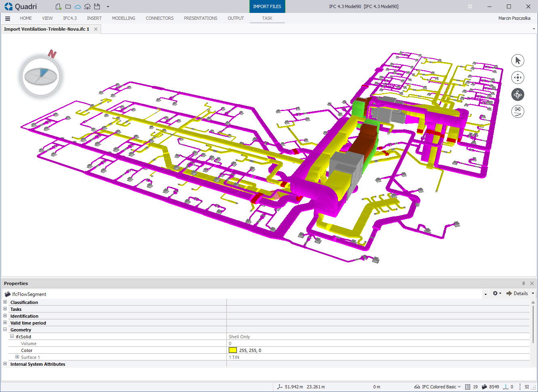
Task: Click the orbit rotate navigation tool
Action: tap(518, 94)
